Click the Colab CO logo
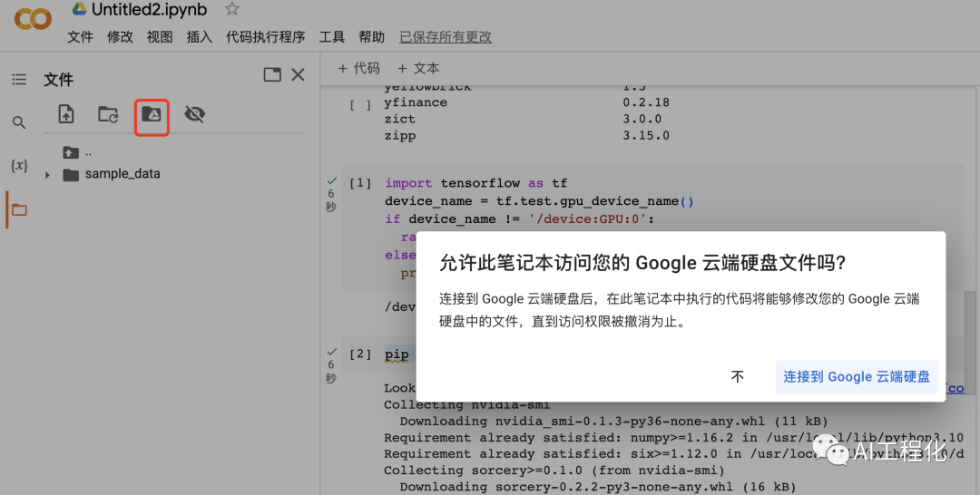 pyautogui.click(x=33, y=19)
